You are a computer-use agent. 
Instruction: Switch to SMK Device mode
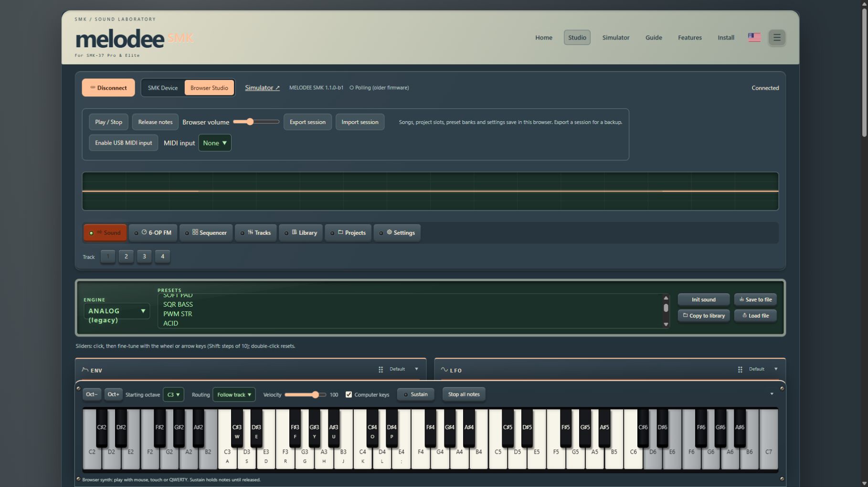pyautogui.click(x=162, y=88)
